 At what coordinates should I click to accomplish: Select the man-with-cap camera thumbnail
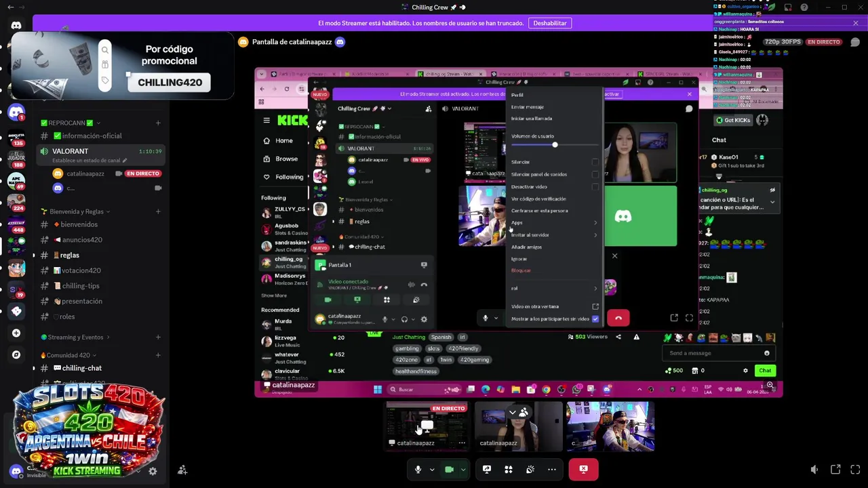[610, 426]
